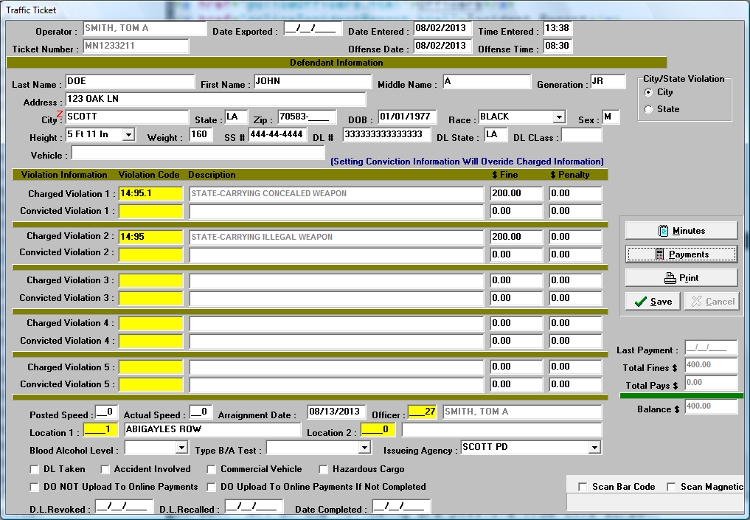
Task: Click Charged Violation 2 penalty field
Action: pos(575,237)
